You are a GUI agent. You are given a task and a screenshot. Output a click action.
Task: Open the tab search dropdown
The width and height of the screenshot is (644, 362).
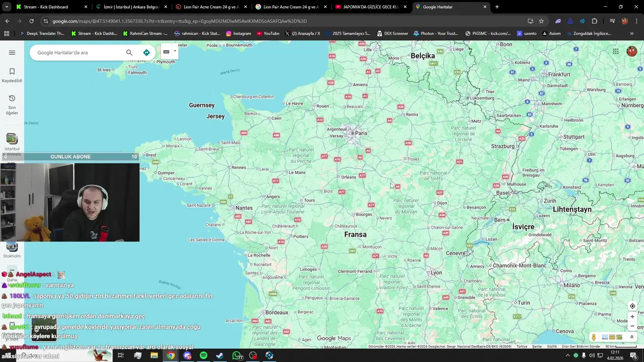point(6,7)
